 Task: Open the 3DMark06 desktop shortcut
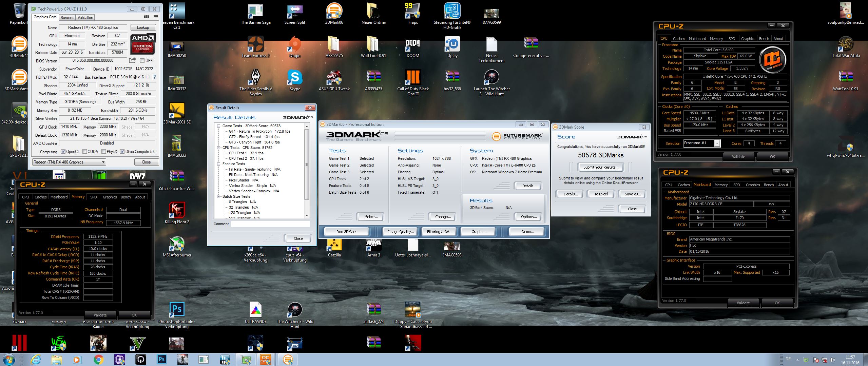tap(334, 14)
